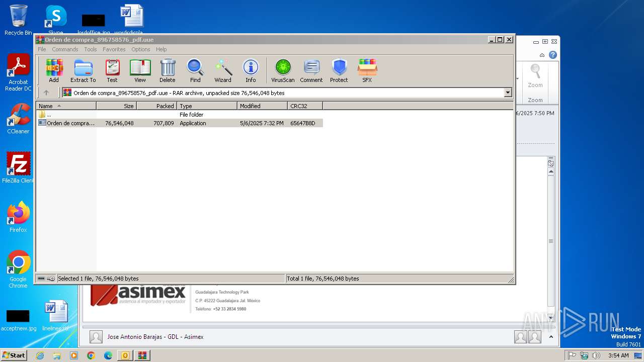This screenshot has width=644, height=362.
Task: Click the status bar drive/key icon
Action: [46, 279]
